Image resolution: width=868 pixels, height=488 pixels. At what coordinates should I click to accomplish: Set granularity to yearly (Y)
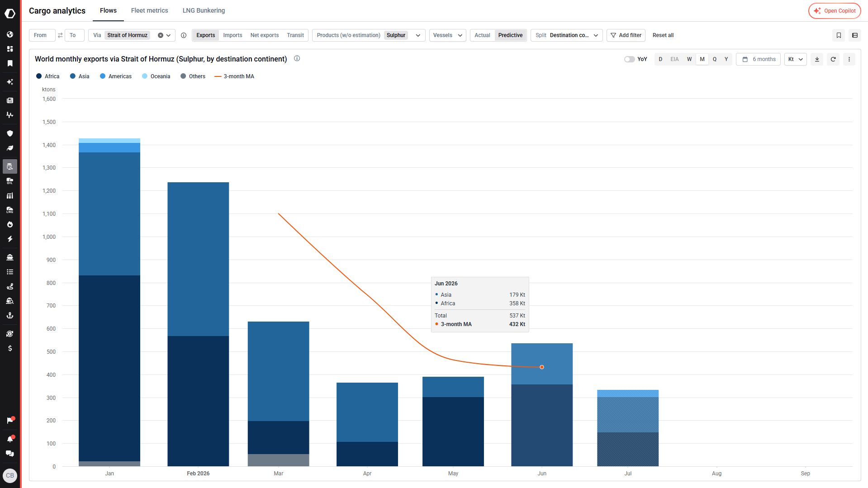click(726, 59)
